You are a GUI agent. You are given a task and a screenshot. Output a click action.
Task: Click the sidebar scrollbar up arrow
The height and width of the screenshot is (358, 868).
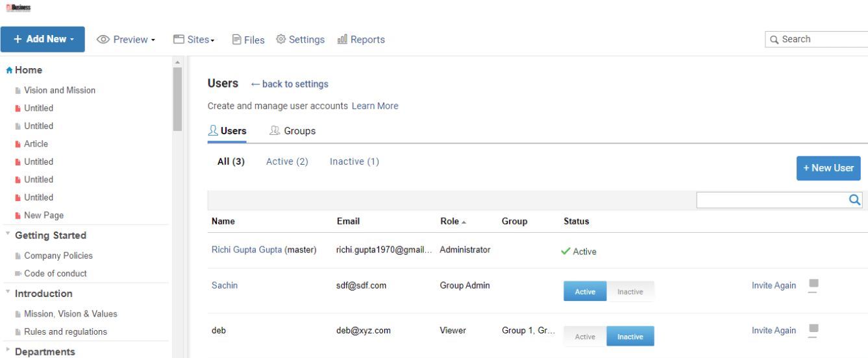pyautogui.click(x=177, y=62)
